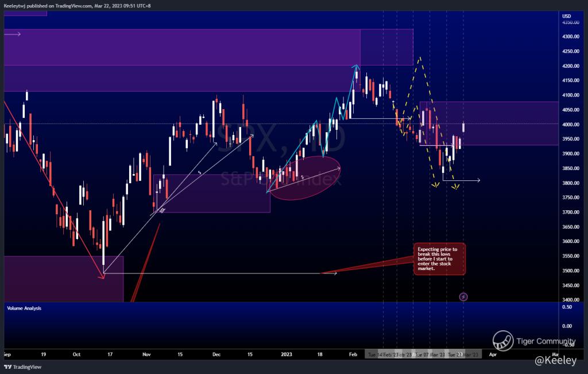
Task: Click the "15" date label between Nov and Dec
Action: 180,354
